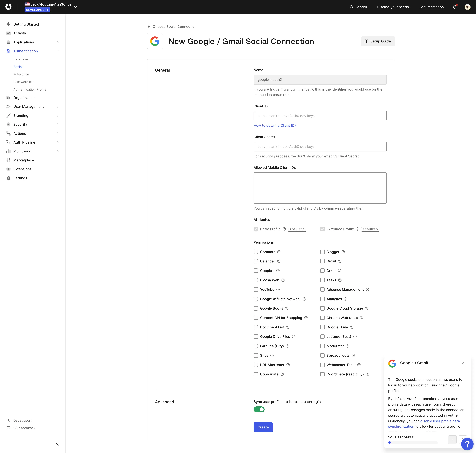Click the Google logo beside the connection title
Image resolution: width=476 pixels, height=453 pixels.
click(155, 41)
